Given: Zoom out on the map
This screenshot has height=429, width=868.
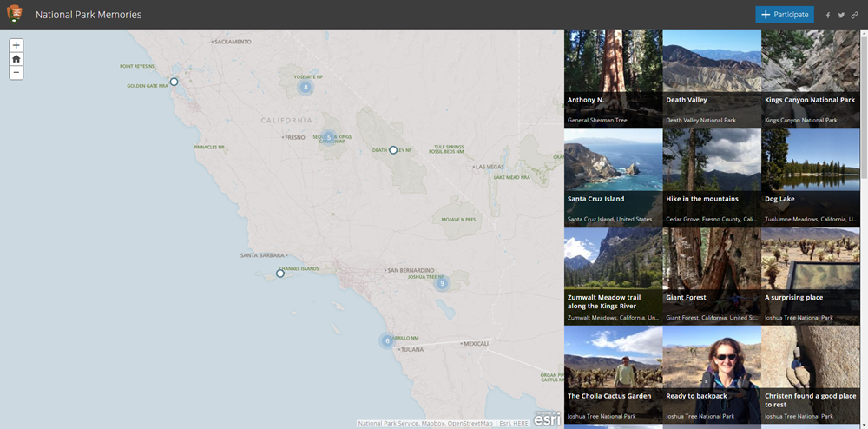Looking at the screenshot, I should [x=16, y=73].
